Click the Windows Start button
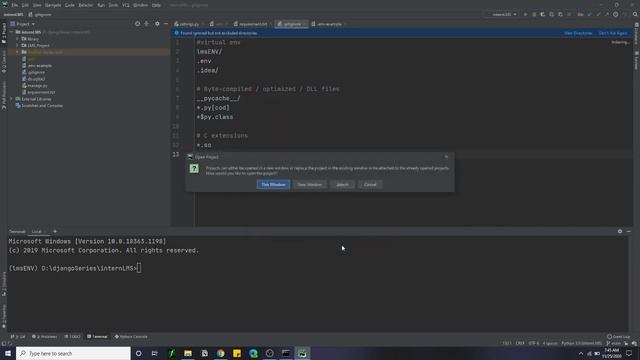Screen dimensions: 640x360 point(8,353)
